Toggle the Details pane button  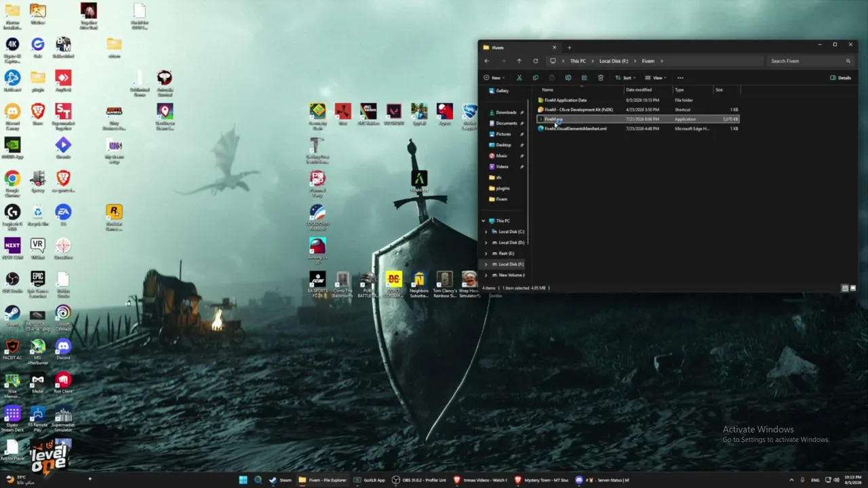pyautogui.click(x=841, y=78)
